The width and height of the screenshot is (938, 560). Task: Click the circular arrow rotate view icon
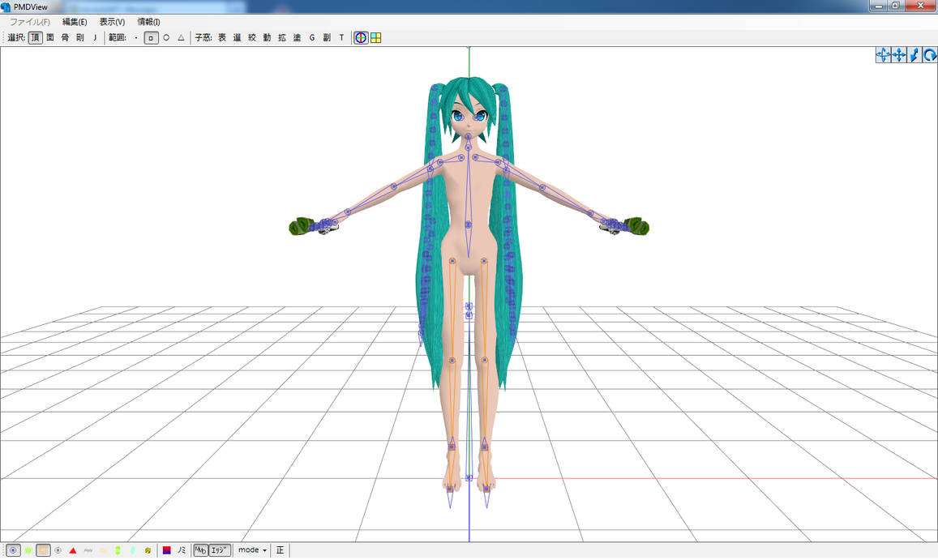[930, 55]
